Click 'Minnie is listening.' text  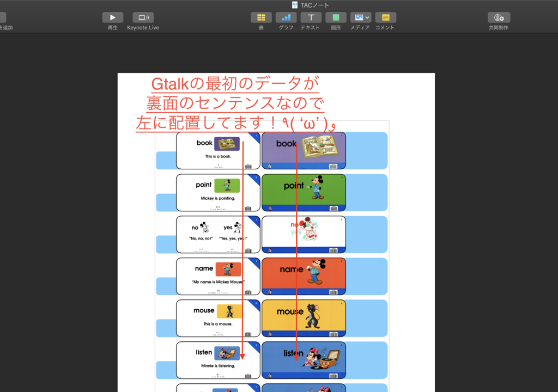point(218,366)
